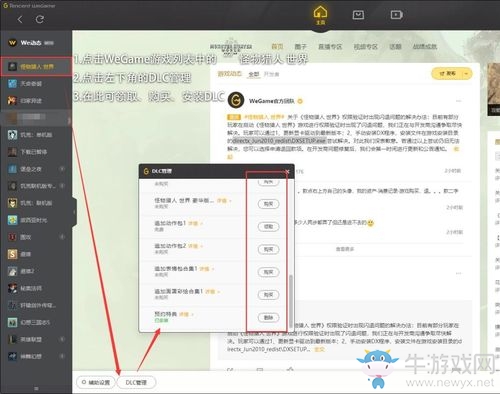The width and height of the screenshot is (500, 394).
Task: Switch to 直播专区 tab
Action: click(330, 46)
